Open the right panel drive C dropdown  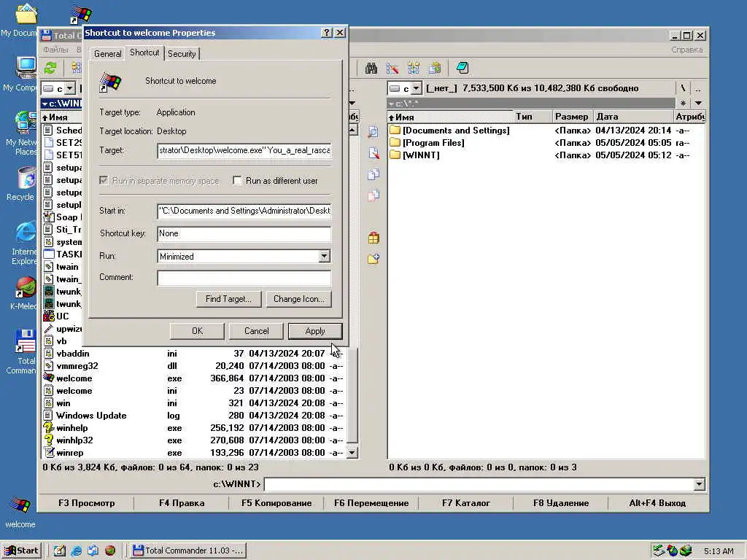(x=416, y=88)
